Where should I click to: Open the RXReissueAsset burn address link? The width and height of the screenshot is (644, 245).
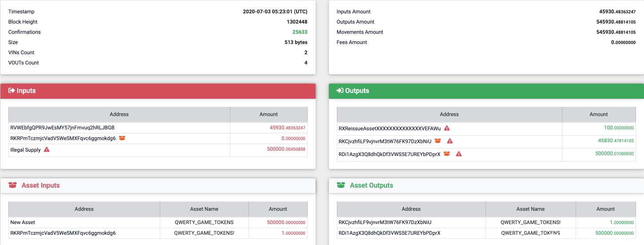tap(390, 129)
